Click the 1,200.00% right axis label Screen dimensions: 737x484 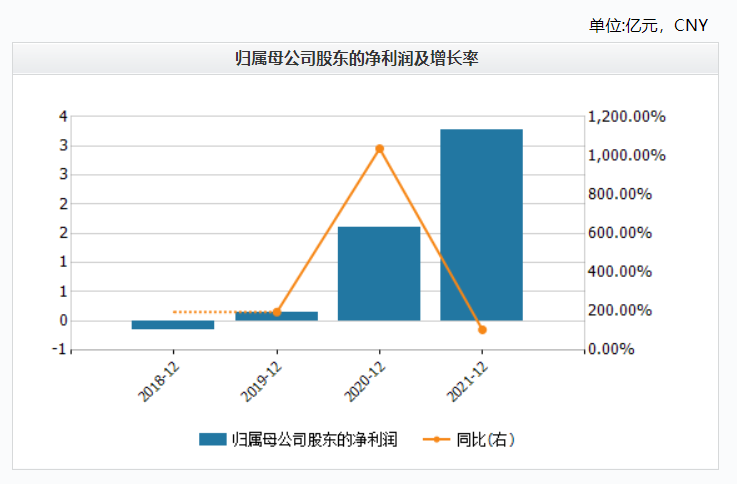pyautogui.click(x=626, y=117)
